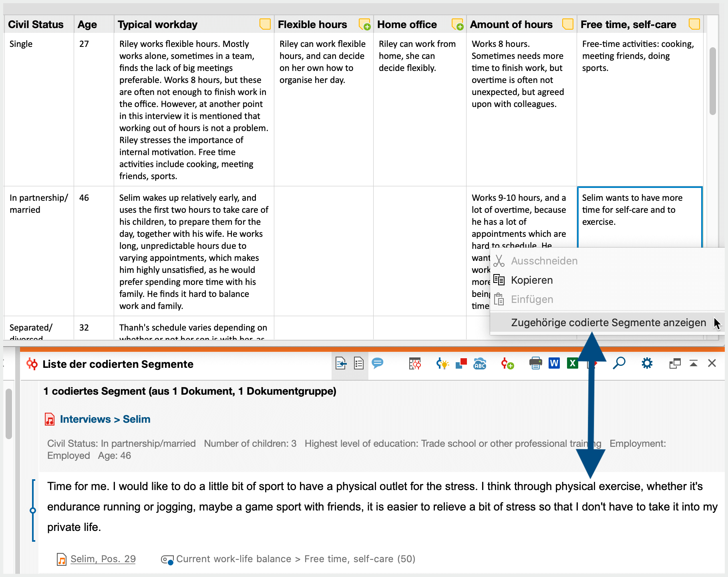Choose Ausschneiden from context menu
Image resolution: width=728 pixels, height=577 pixels.
(607, 261)
